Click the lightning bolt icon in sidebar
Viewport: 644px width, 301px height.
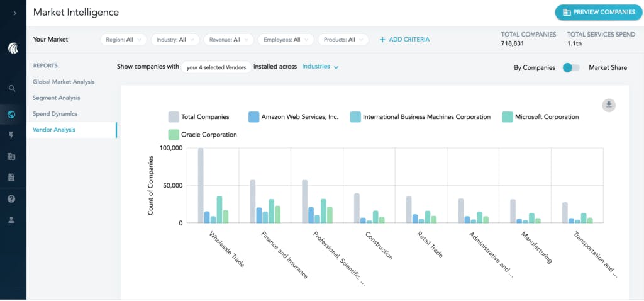12,135
